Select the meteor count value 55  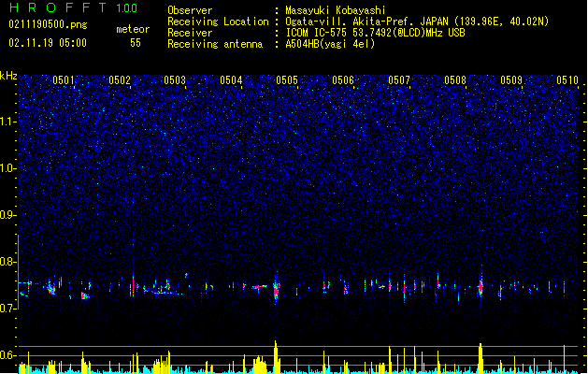click(136, 43)
